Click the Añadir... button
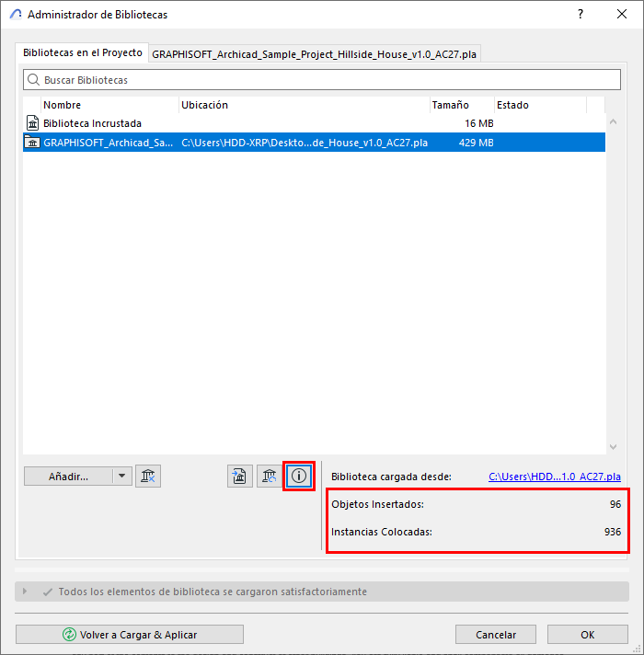Screen dimensions: 644x655 tap(68, 477)
